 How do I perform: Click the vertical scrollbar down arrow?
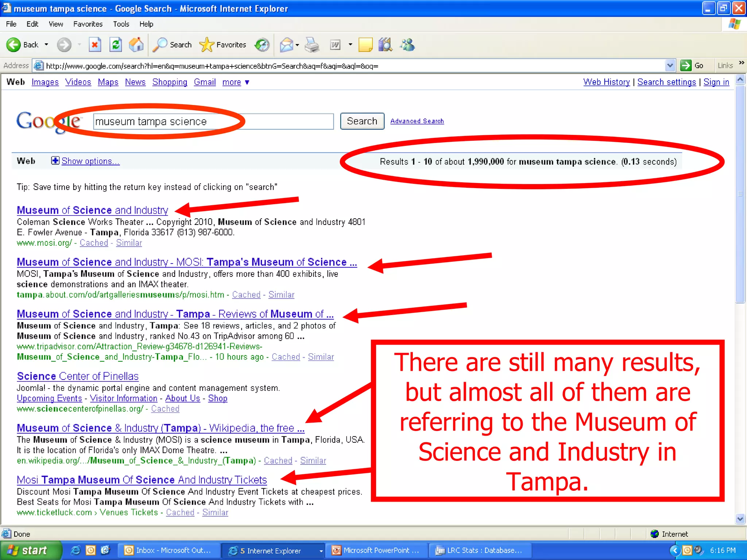tap(740, 519)
